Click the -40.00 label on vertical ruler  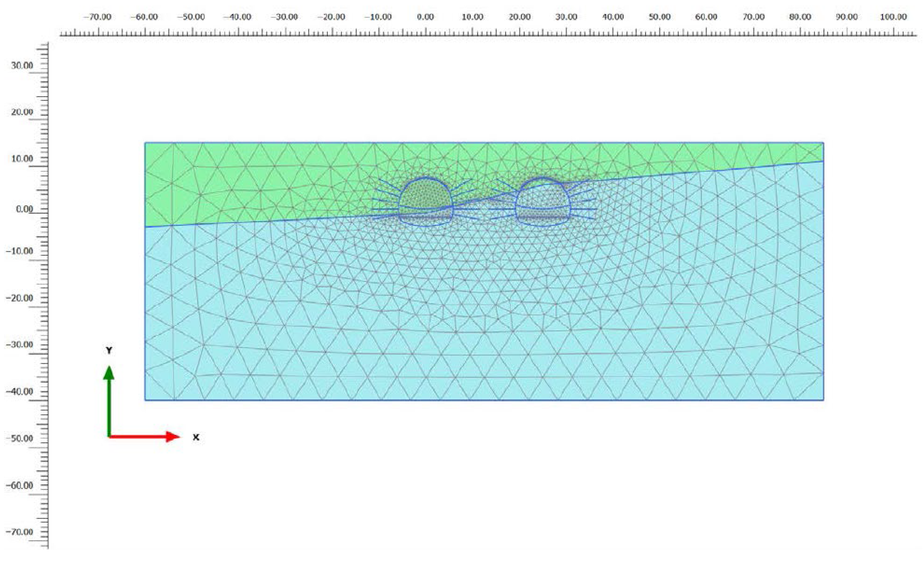(20, 391)
